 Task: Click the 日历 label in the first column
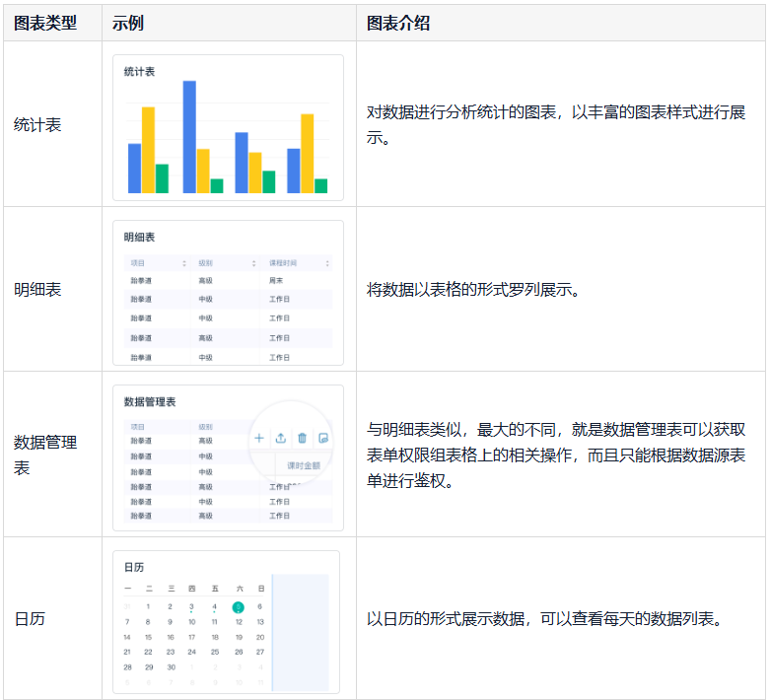coord(30,619)
